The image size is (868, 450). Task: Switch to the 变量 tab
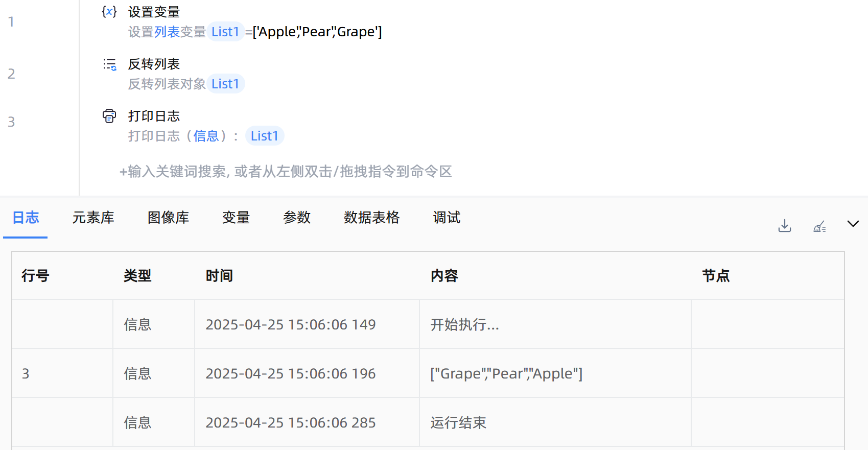(236, 218)
